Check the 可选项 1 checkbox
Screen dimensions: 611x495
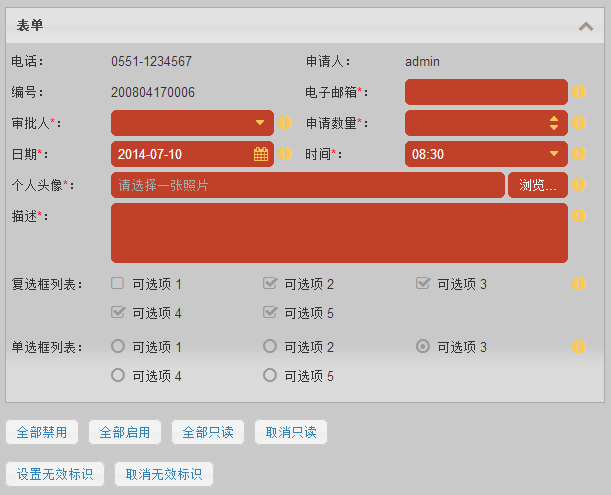click(x=117, y=283)
